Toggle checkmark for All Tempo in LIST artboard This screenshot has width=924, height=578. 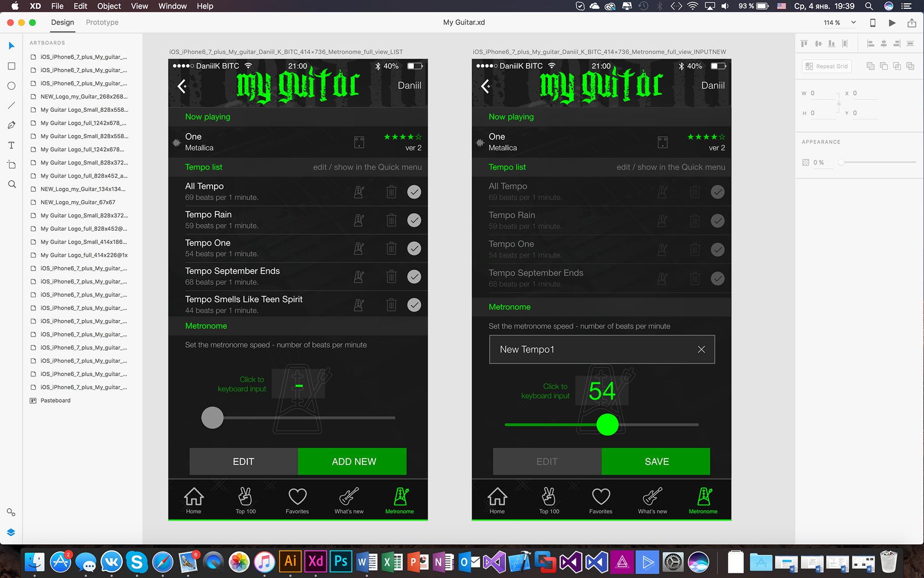[414, 192]
